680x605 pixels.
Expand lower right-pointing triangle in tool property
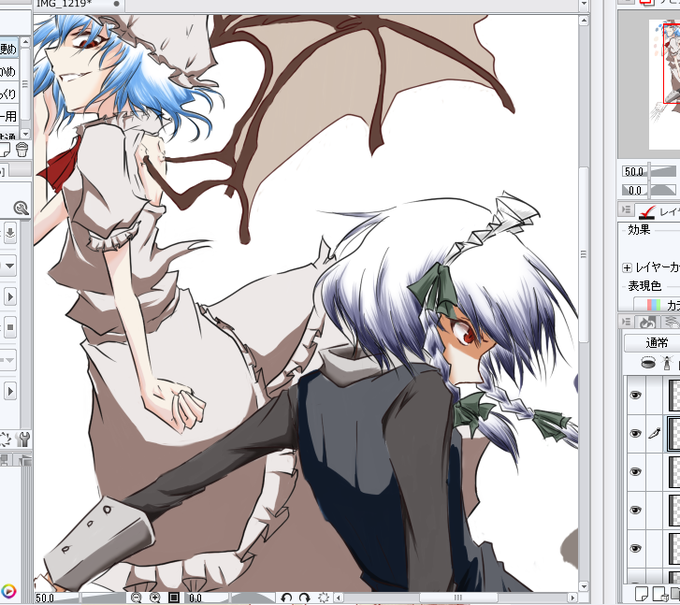point(10,391)
